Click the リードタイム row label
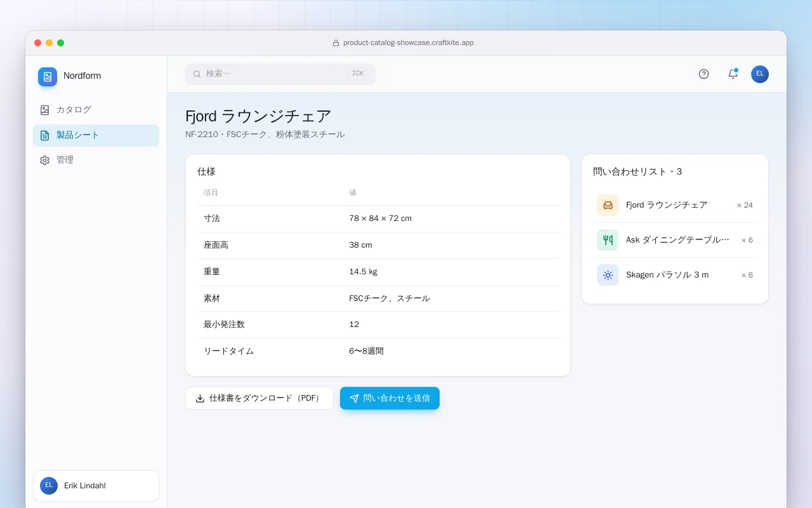 click(x=228, y=351)
